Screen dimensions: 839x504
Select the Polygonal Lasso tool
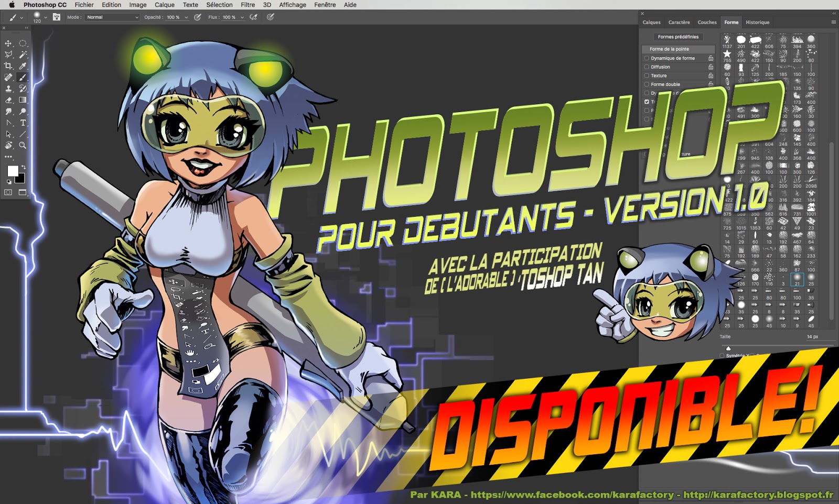click(x=8, y=54)
